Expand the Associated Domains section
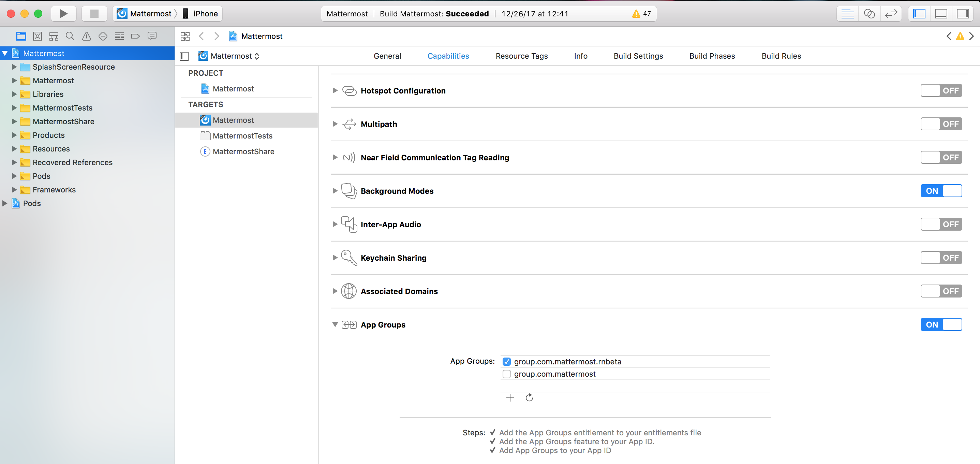The height and width of the screenshot is (464, 980). pos(335,291)
